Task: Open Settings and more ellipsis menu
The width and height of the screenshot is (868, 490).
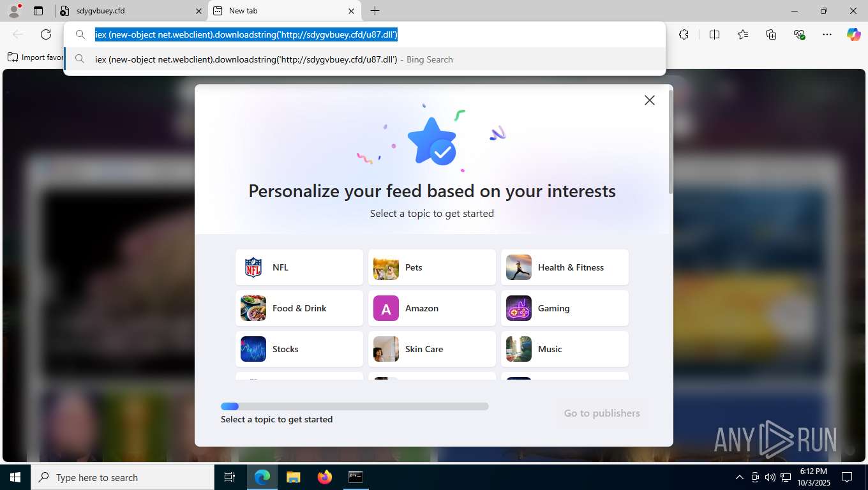Action: 827,34
